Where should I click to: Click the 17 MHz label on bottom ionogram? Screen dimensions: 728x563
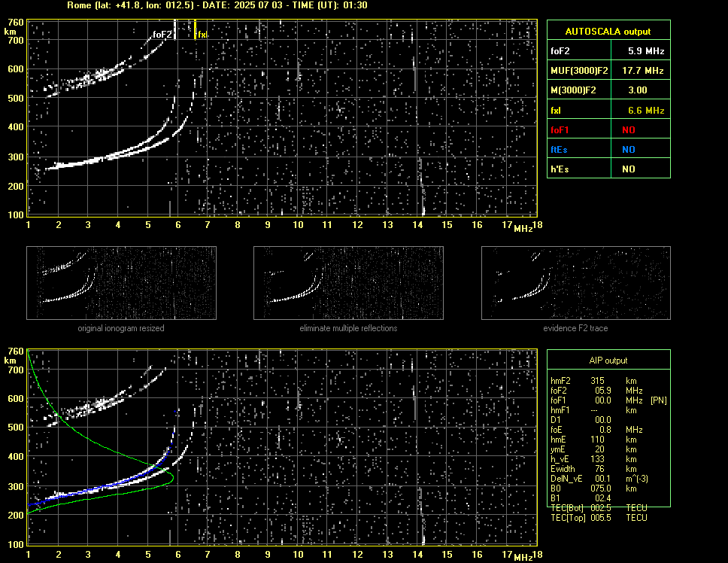pos(507,554)
